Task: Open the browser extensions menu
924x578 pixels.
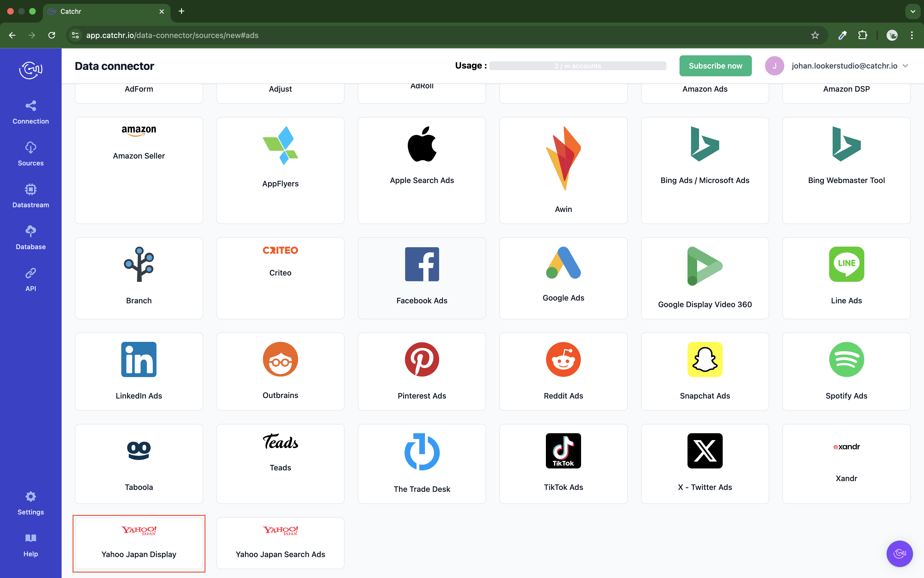Action: click(x=862, y=35)
